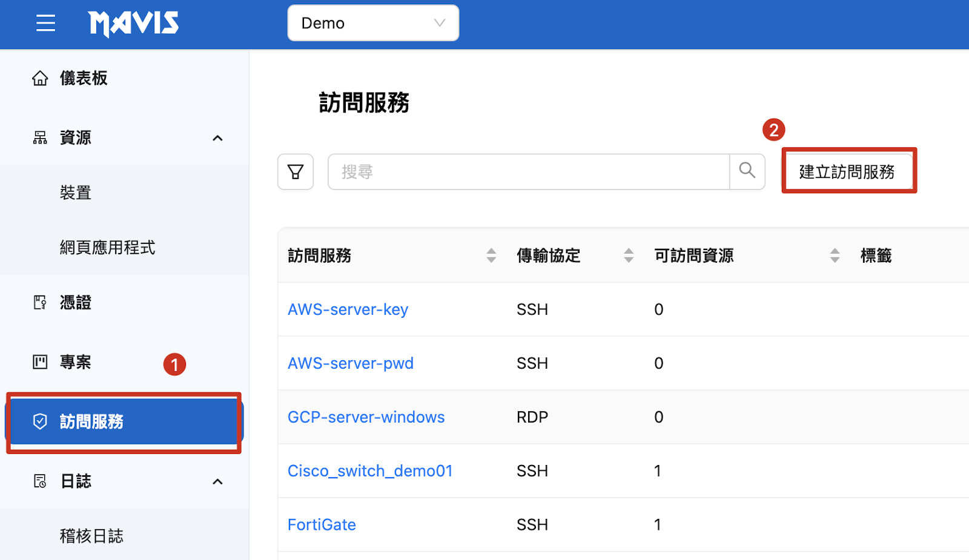Open the AWS-server-key link
Screen dimensions: 969x560
point(348,309)
